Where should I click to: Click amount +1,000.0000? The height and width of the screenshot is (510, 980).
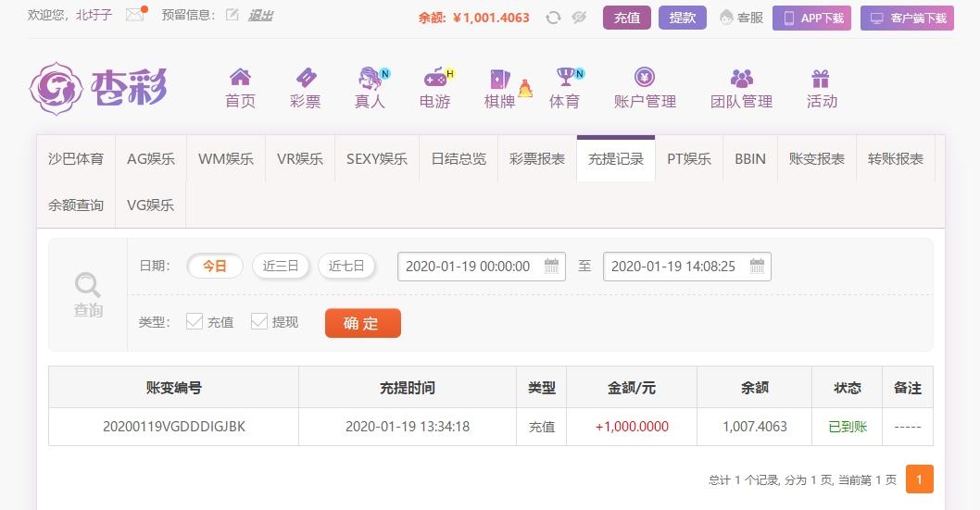[632, 427]
